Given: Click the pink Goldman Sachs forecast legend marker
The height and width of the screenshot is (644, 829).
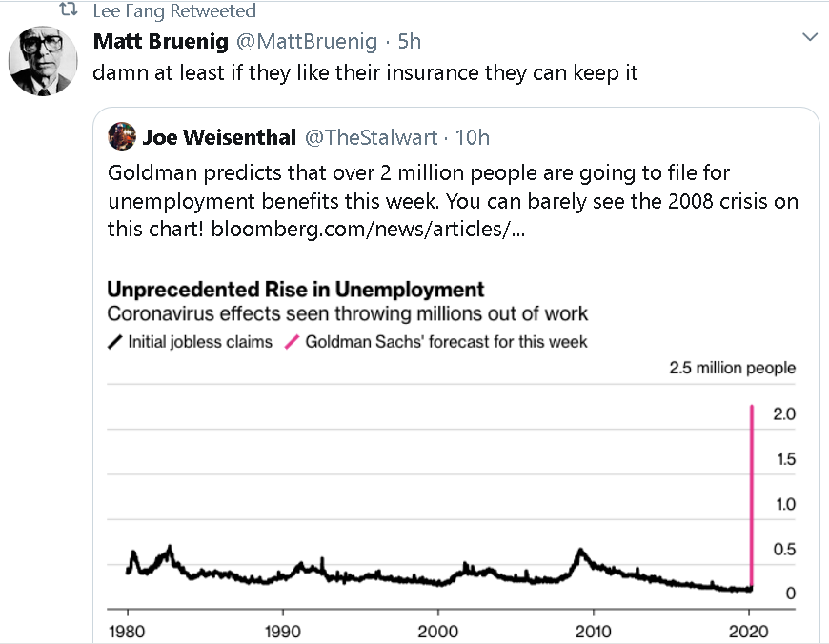Looking at the screenshot, I should pos(292,342).
